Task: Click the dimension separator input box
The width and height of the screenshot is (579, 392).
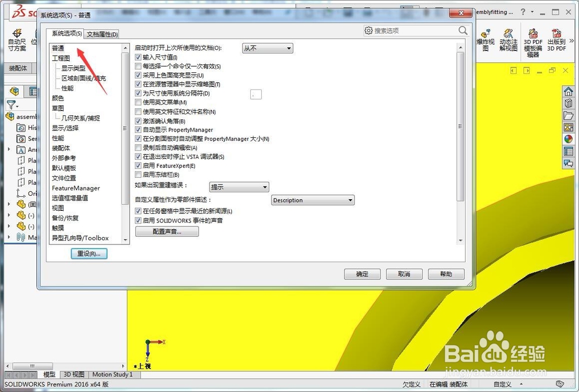Action: click(256, 94)
